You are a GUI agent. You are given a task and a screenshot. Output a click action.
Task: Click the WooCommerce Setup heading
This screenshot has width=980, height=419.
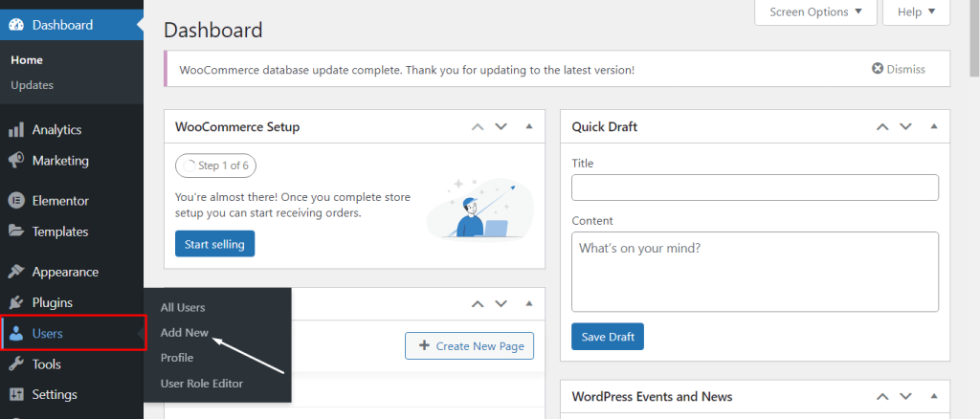[237, 127]
